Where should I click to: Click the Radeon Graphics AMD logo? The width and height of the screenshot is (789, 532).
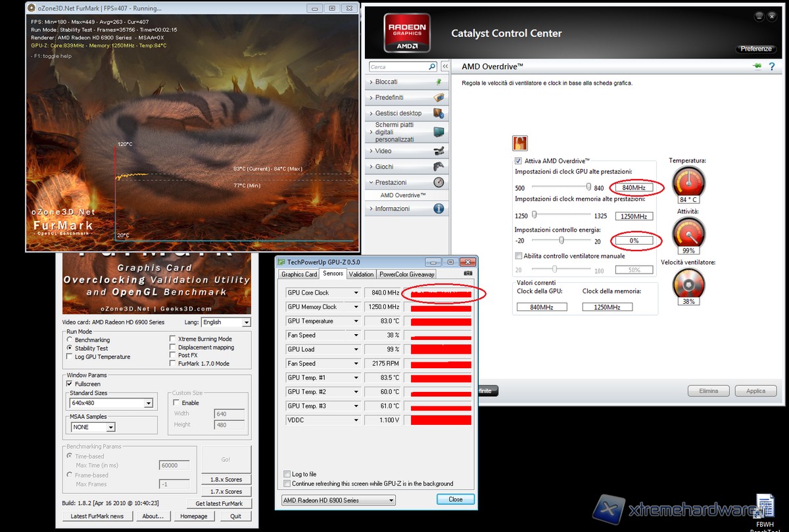(x=406, y=33)
